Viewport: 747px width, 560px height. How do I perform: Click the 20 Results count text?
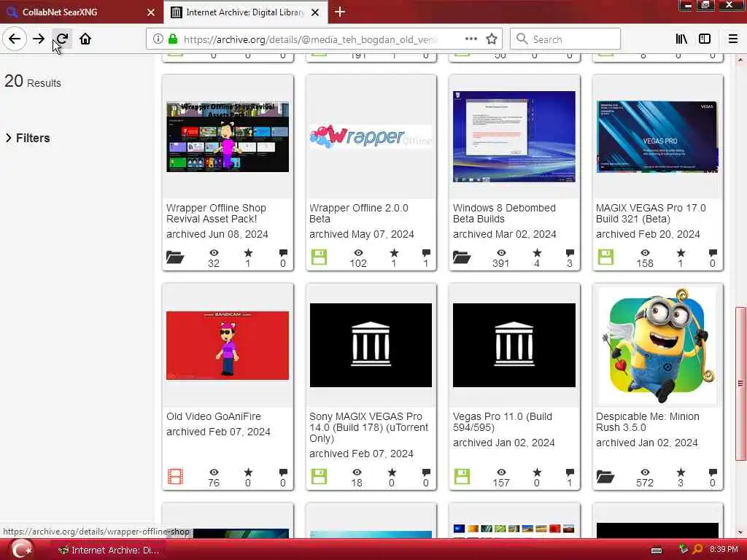click(x=33, y=82)
